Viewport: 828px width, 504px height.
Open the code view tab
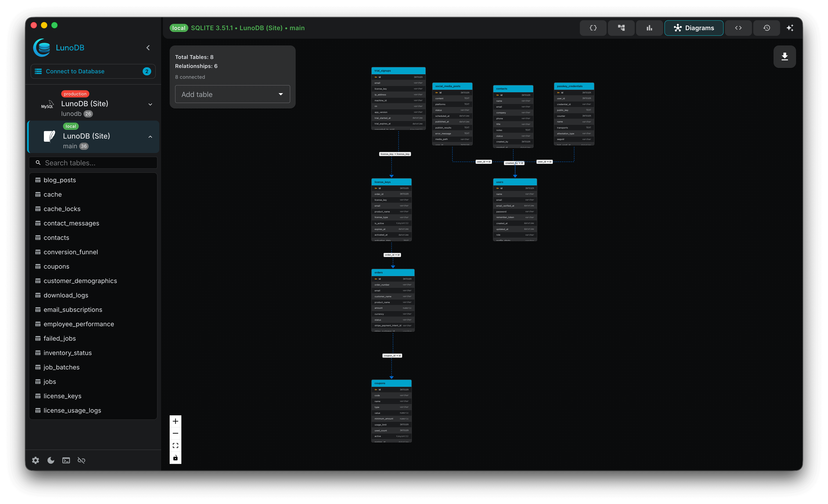[738, 28]
